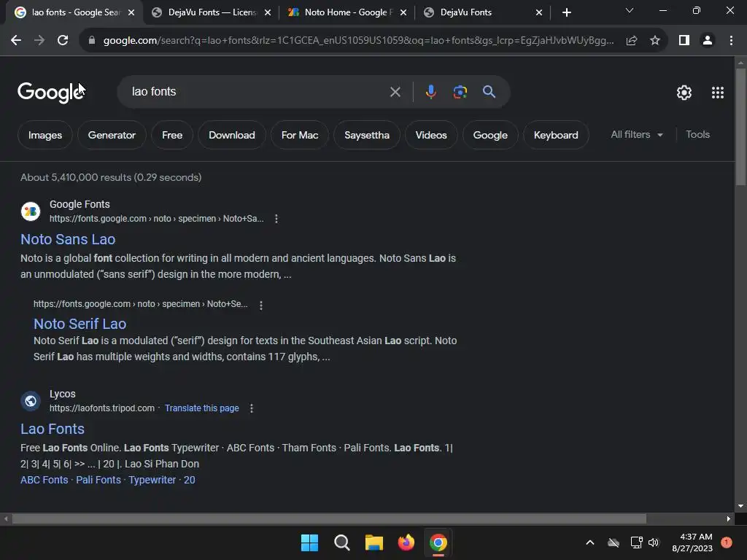Click the Lycos globe favicon
Screen dimensions: 747x560
(31, 401)
